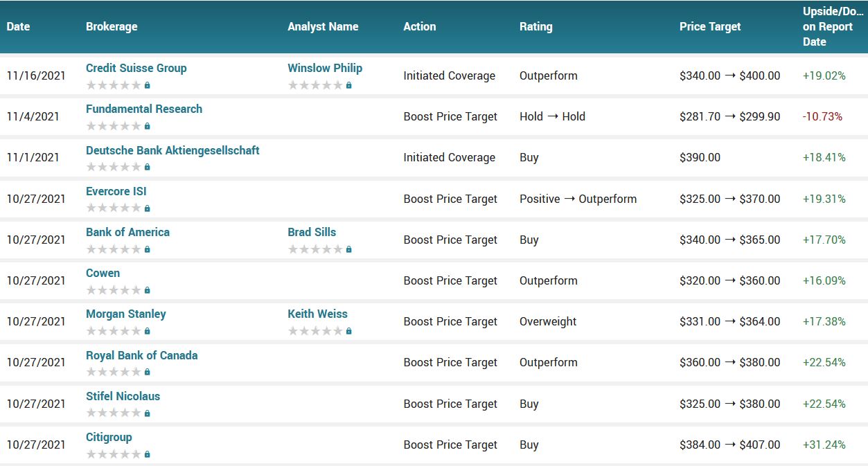Click lock icon beside Winslow Philip rating
This screenshot has height=466, width=868.
click(x=348, y=85)
